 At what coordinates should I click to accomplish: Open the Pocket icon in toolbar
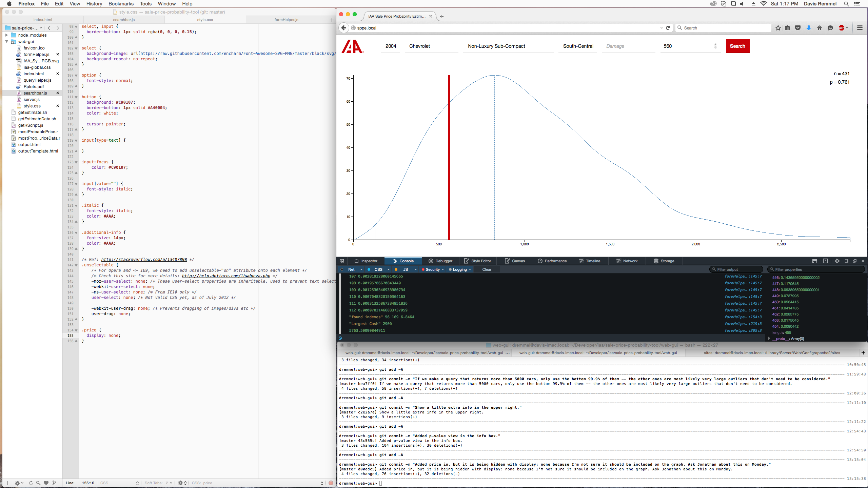(x=798, y=28)
